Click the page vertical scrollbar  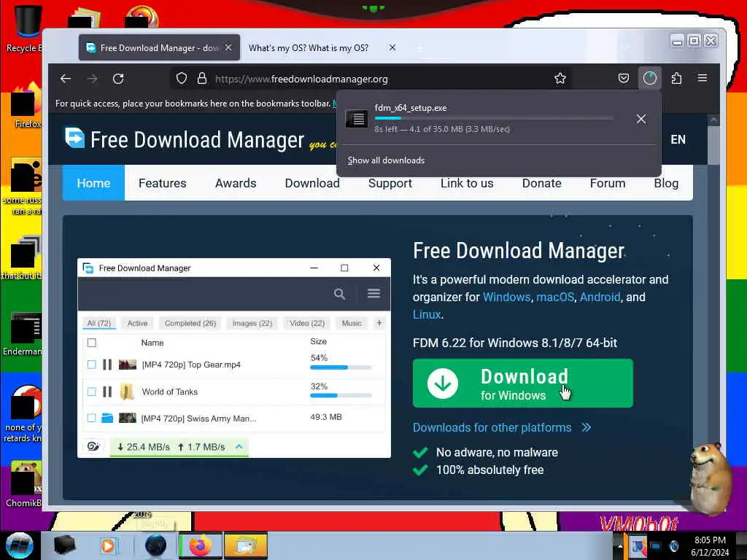713,145
